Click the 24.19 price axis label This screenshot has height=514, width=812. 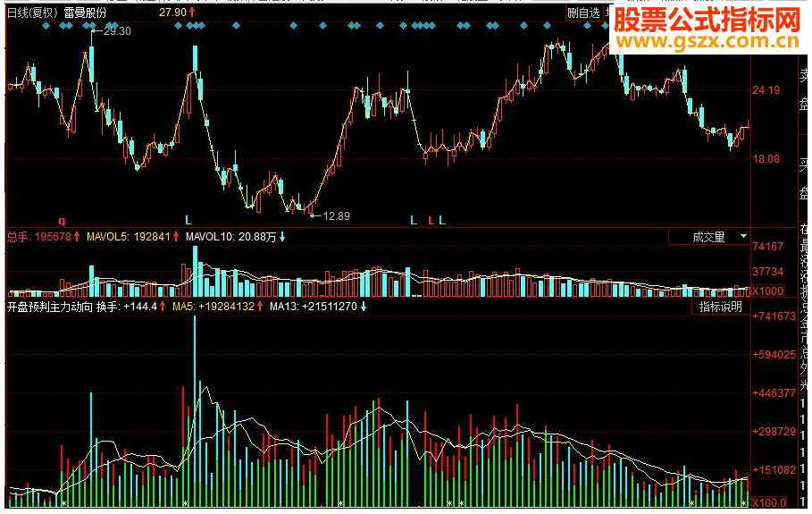[x=766, y=90]
